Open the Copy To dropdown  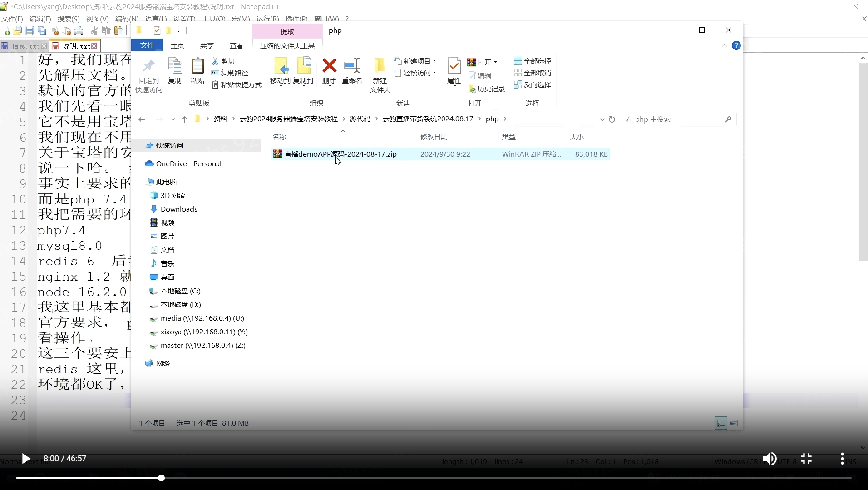click(x=303, y=85)
